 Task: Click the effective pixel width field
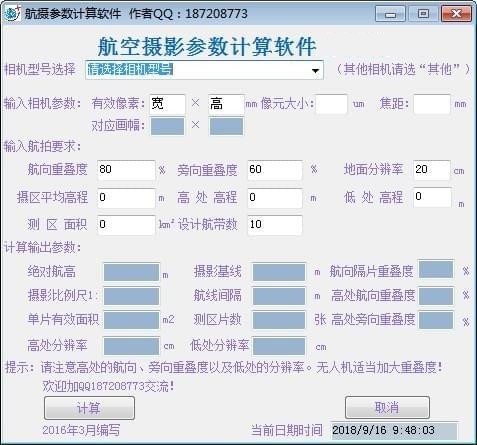(x=167, y=104)
